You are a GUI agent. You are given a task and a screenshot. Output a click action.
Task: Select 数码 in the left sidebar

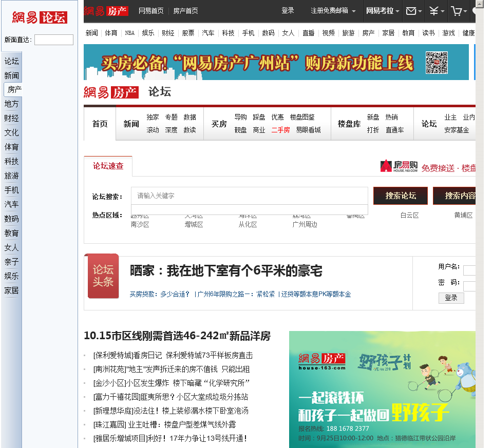[12, 219]
